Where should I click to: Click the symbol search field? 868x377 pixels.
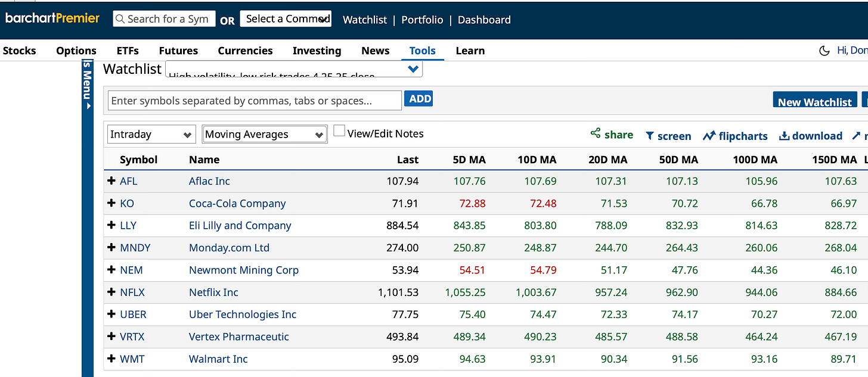[x=164, y=18]
